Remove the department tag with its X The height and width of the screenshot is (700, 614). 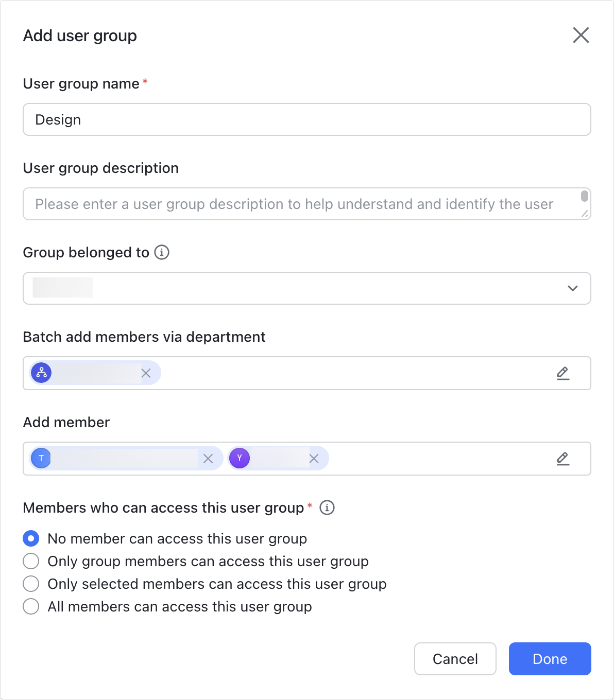pos(146,373)
